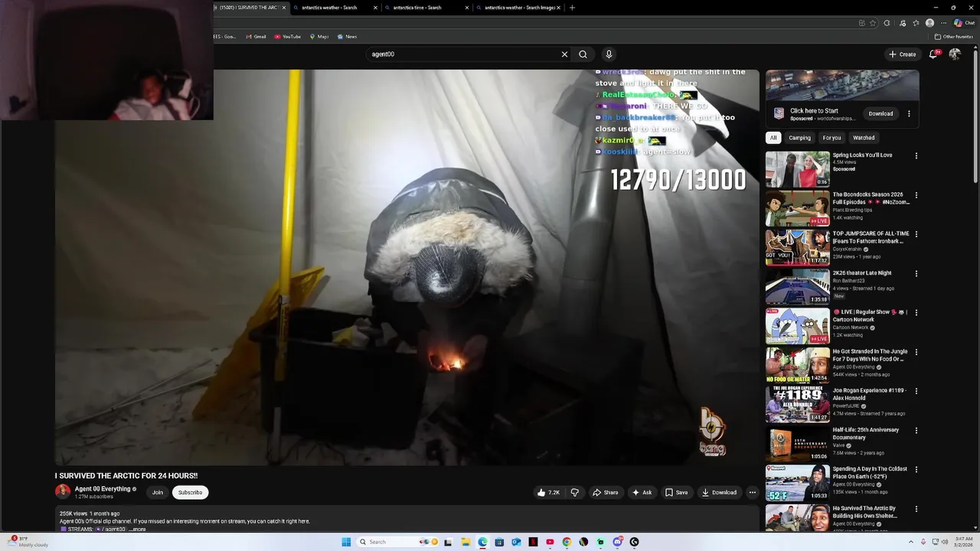
Task: Start voice search with the microphone icon
Action: [609, 54]
